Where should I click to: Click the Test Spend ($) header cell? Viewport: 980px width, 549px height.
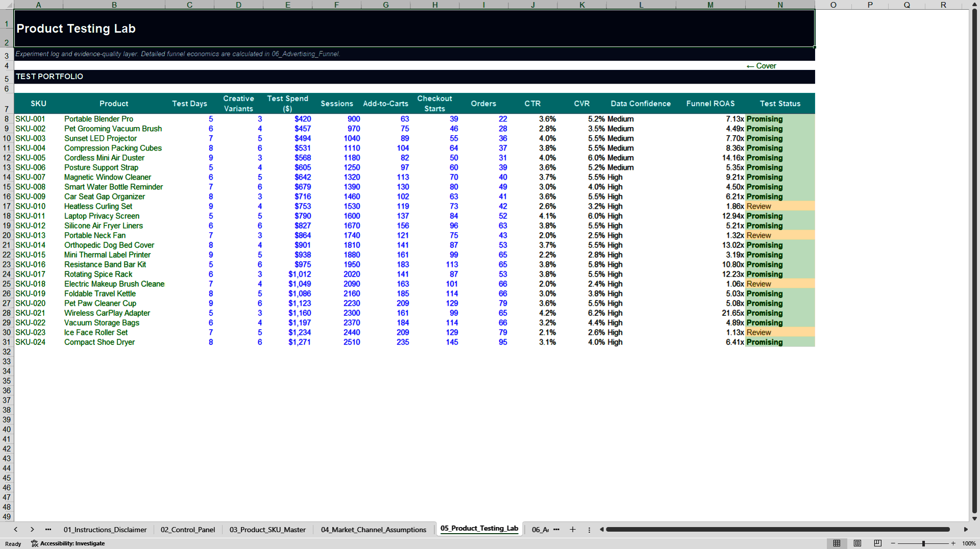(287, 104)
